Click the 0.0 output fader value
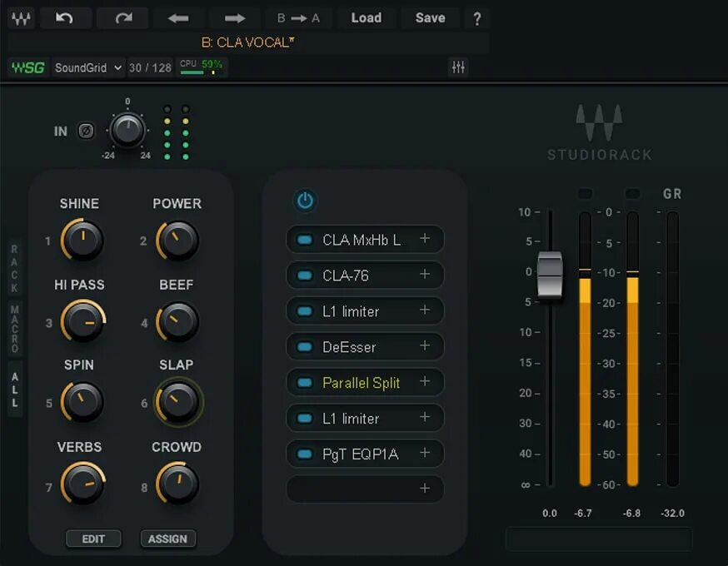 550,513
